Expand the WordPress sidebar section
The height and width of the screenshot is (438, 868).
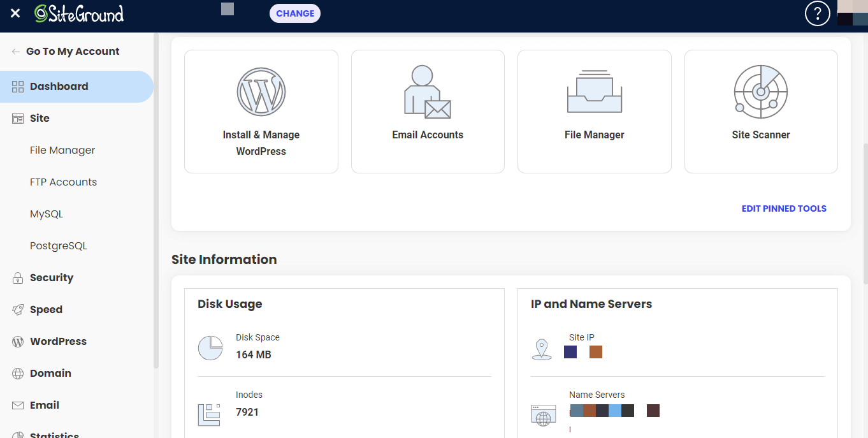click(x=58, y=342)
